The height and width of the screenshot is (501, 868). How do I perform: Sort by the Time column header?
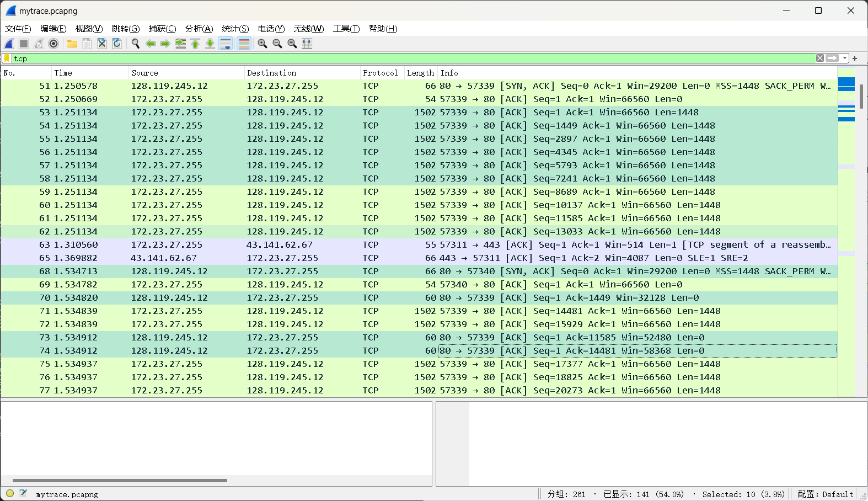click(x=90, y=73)
